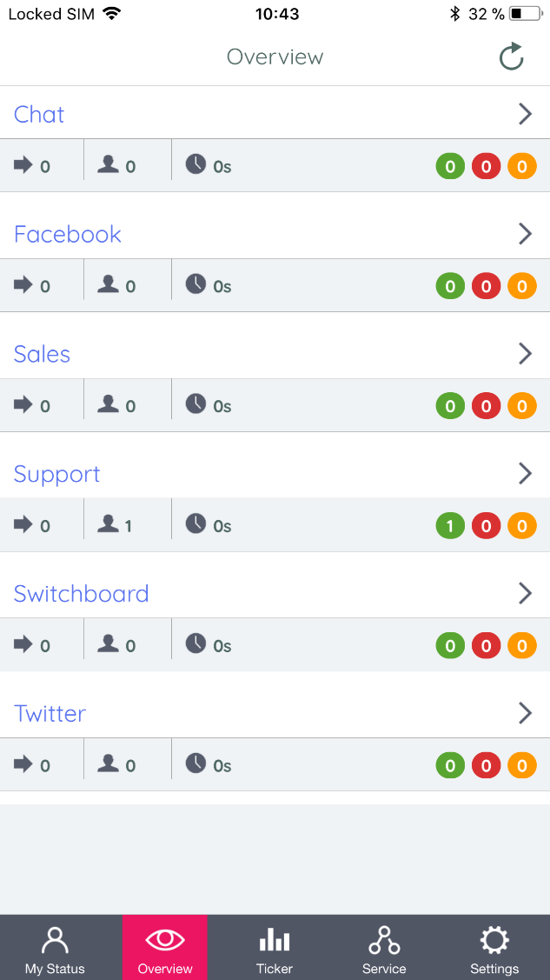Tap the clock wait-time icon under Switchboard
550x980 pixels.
[x=196, y=644]
